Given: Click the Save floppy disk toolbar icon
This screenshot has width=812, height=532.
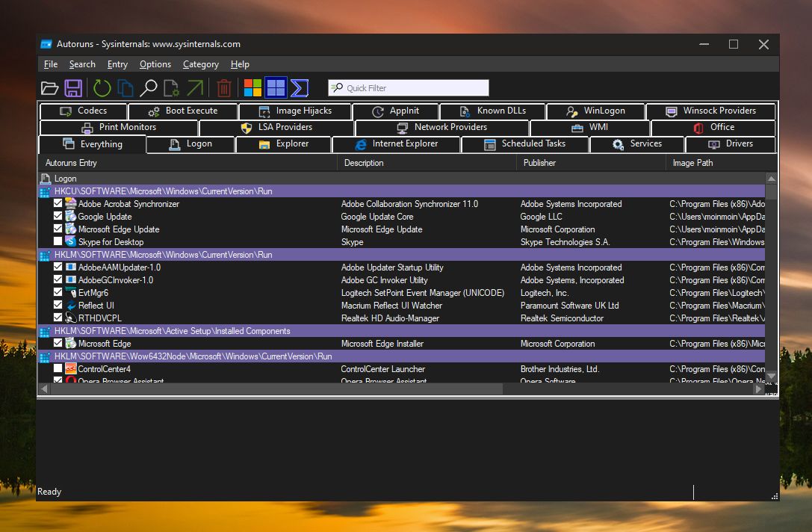Looking at the screenshot, I should [73, 88].
